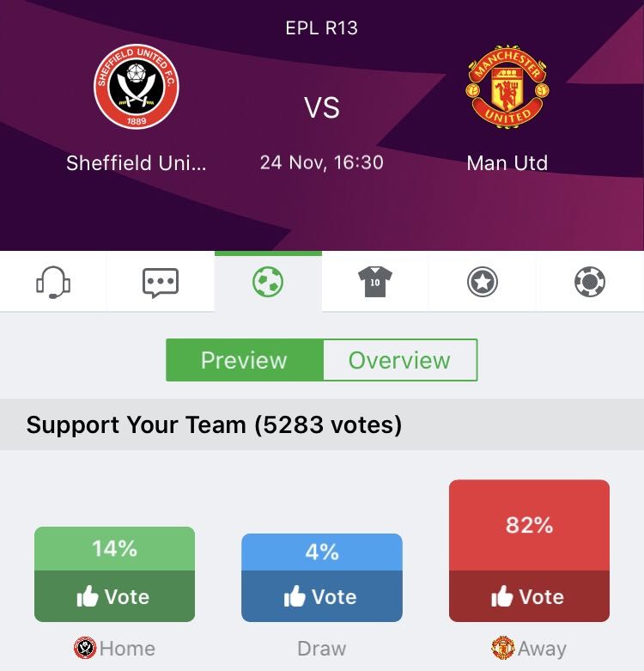Viewport: 644px width, 671px height.
Task: Click the 4% draw vote bar
Action: point(321,552)
